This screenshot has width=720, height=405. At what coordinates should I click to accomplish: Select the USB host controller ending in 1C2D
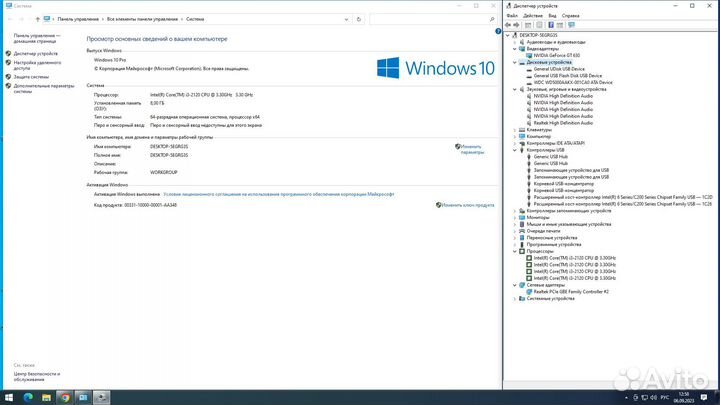pos(623,197)
